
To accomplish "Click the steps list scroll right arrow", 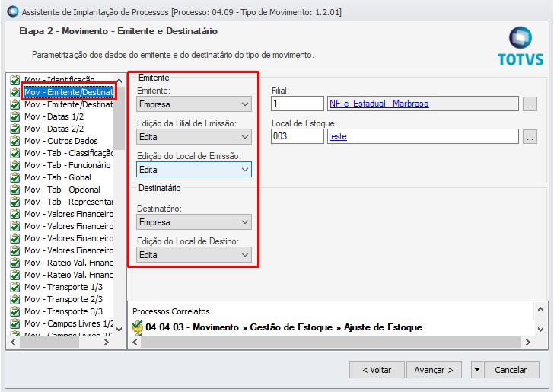I will coord(107,343).
